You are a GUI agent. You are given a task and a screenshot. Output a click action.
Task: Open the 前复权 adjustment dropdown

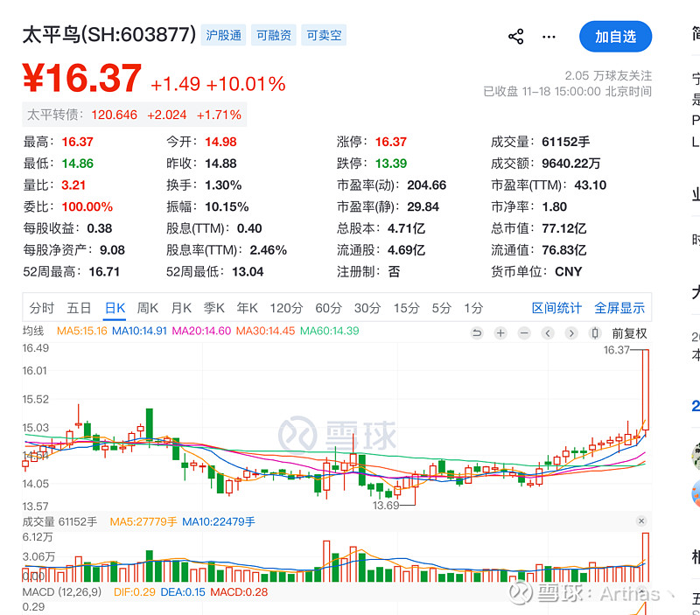629,333
